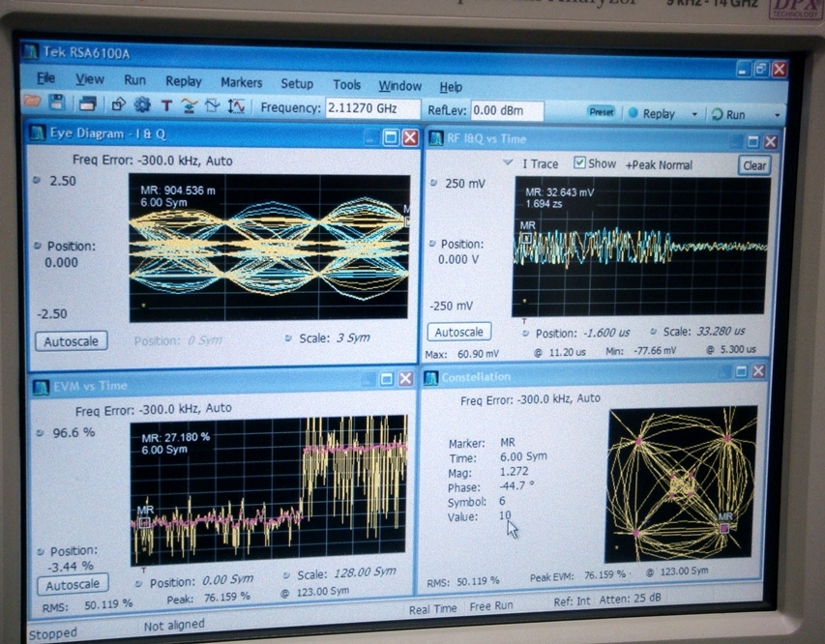Open file with the folder toolbar icon

tap(32, 102)
